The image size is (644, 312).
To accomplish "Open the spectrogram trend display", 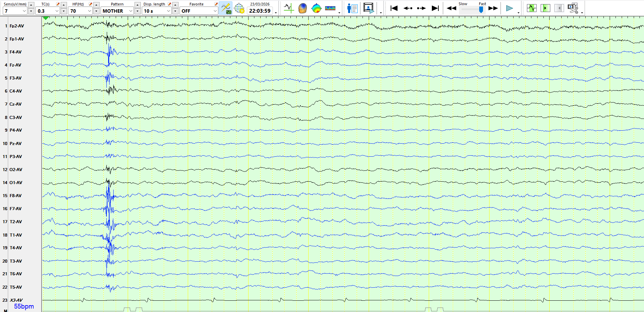I will tap(330, 8).
